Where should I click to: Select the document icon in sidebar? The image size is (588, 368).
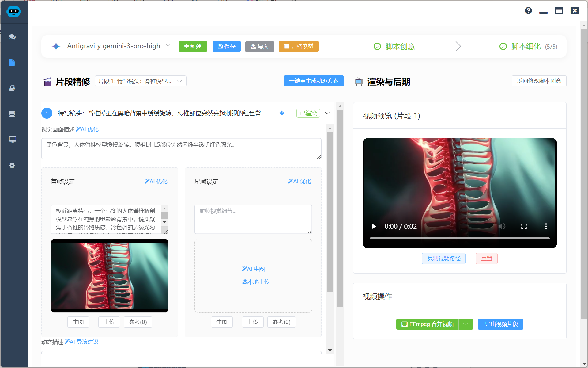tap(12, 62)
